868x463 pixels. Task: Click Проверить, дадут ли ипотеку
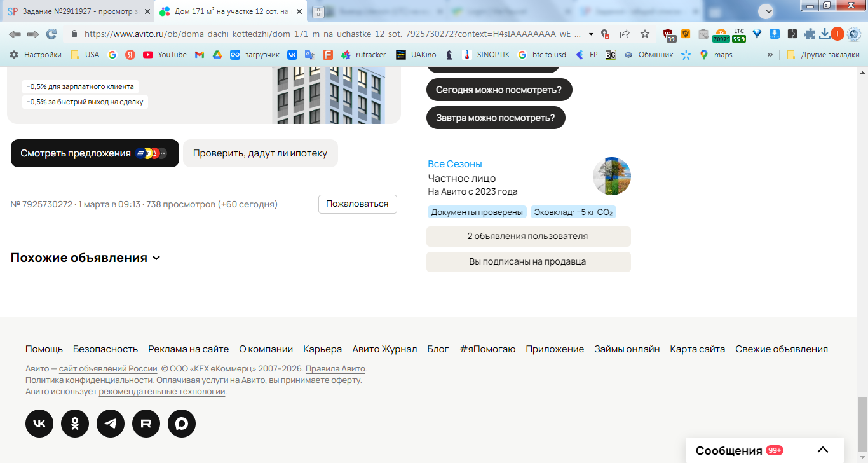(261, 153)
